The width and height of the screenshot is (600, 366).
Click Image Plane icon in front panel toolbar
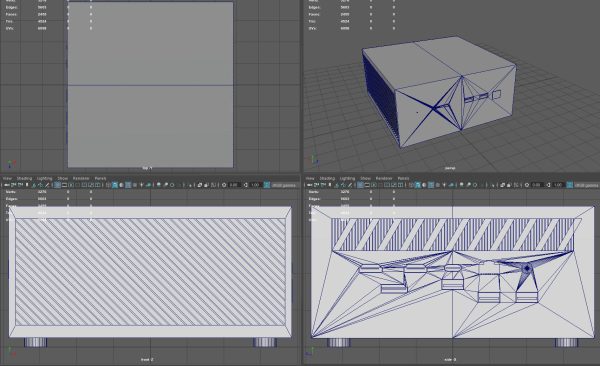(x=34, y=185)
